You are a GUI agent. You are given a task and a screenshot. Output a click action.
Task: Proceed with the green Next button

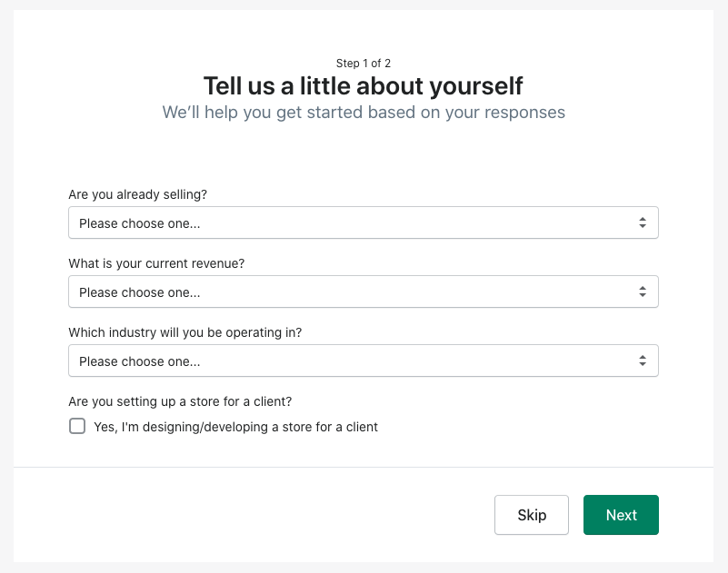(x=621, y=515)
